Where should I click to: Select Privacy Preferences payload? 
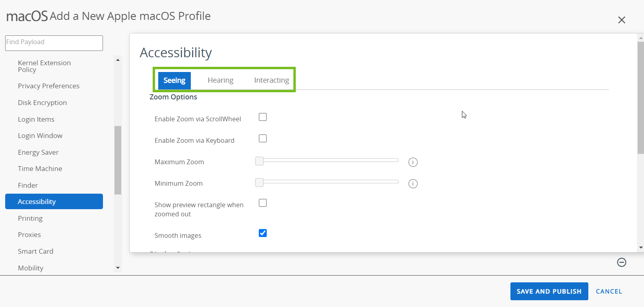(48, 86)
